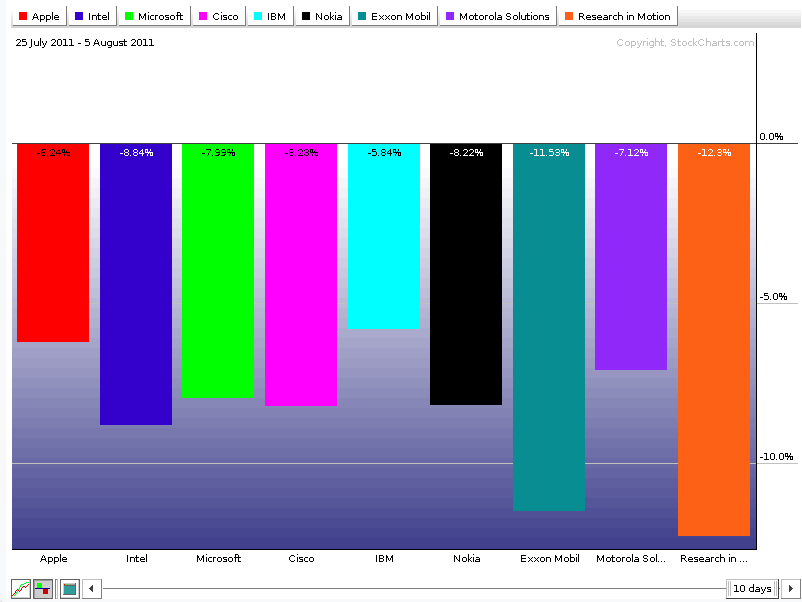The height and width of the screenshot is (602, 802).
Task: Select the histogram bar mode icon
Action: coord(43,589)
